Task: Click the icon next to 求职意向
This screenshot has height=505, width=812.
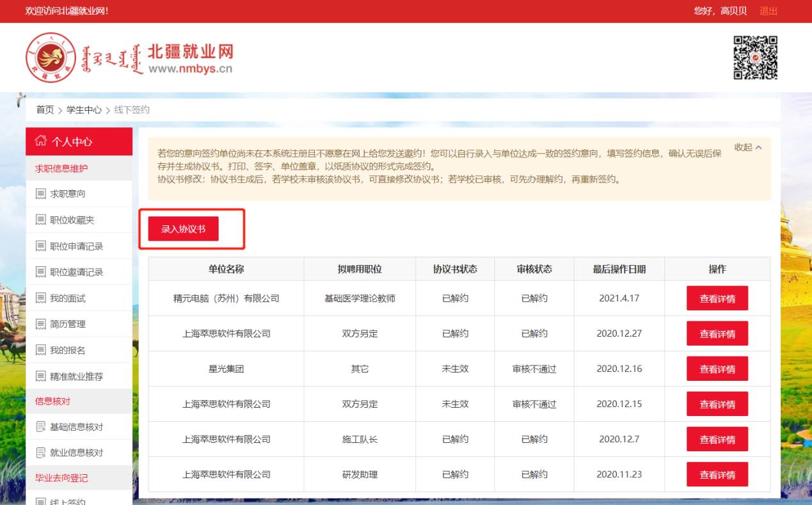Action: (41, 194)
